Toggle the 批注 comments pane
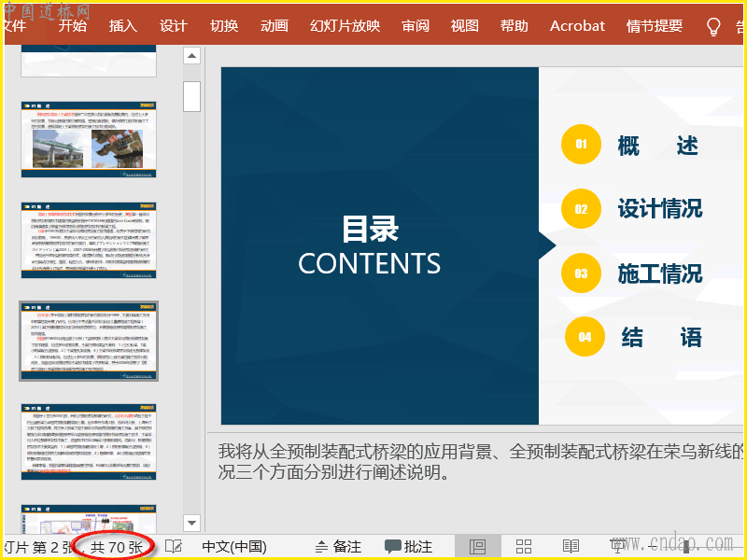The image size is (747, 560). click(x=409, y=547)
